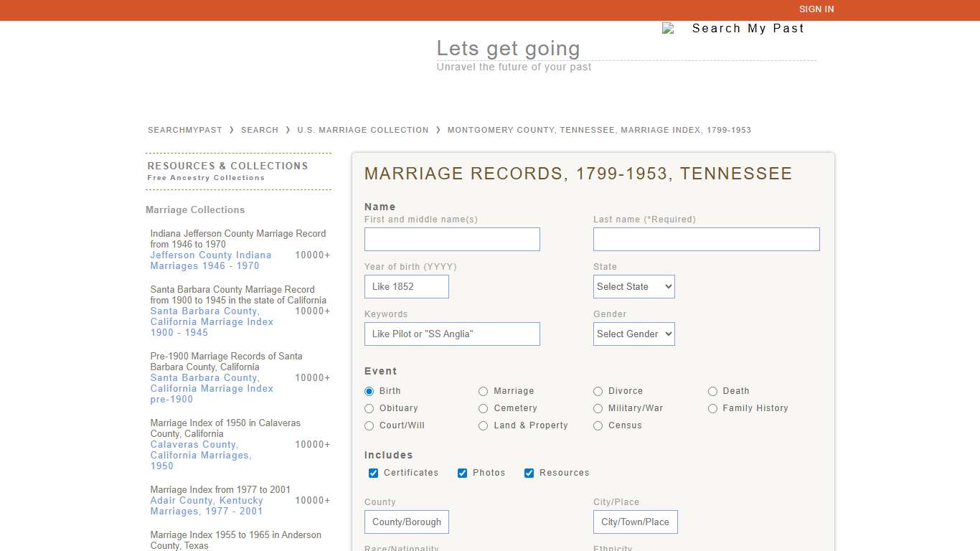
Task: Click the U.S. MARRIAGE COLLECTION breadcrumb
Action: click(363, 130)
